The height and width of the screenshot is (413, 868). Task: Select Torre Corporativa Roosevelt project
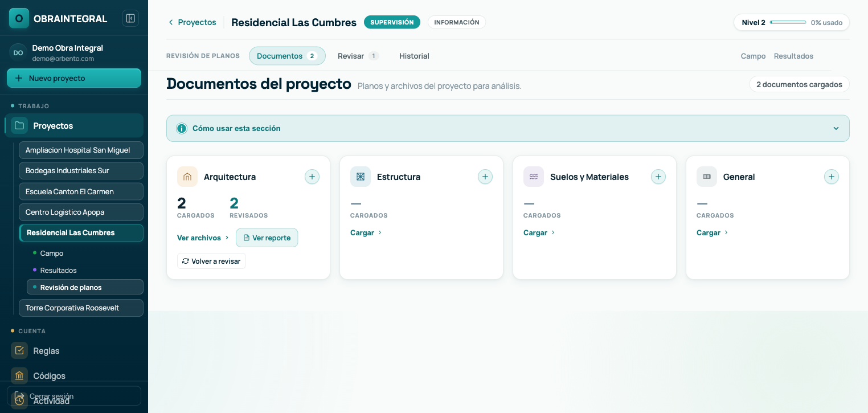[81, 308]
